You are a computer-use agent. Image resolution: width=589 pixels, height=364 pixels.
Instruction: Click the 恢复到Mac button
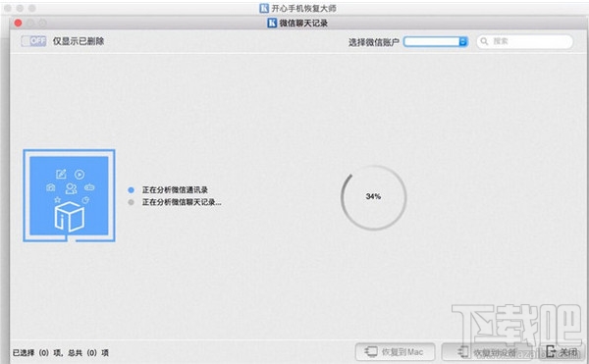pyautogui.click(x=396, y=351)
